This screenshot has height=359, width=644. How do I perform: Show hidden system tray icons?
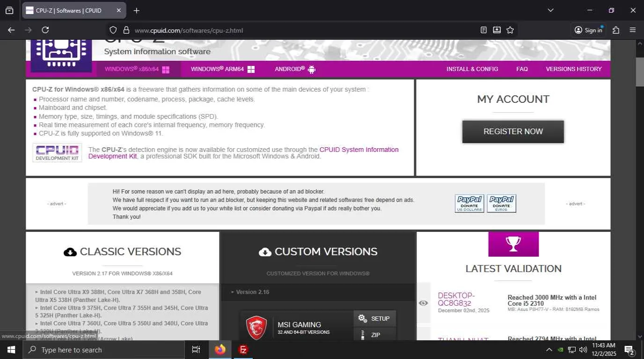pyautogui.click(x=549, y=350)
